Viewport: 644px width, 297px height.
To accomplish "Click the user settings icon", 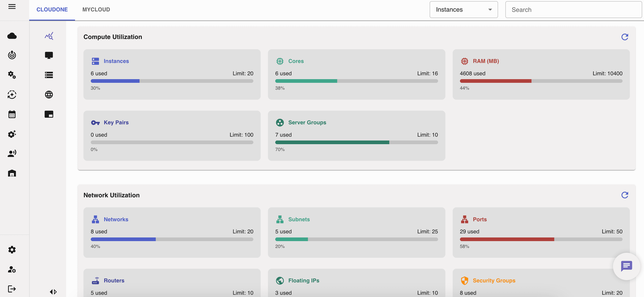I will click(12, 269).
